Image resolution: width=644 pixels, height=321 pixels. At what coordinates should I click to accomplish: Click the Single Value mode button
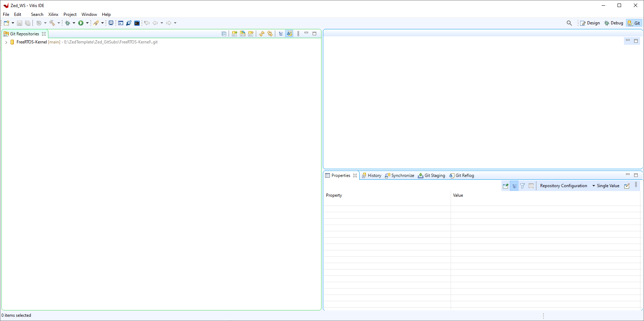point(608,186)
